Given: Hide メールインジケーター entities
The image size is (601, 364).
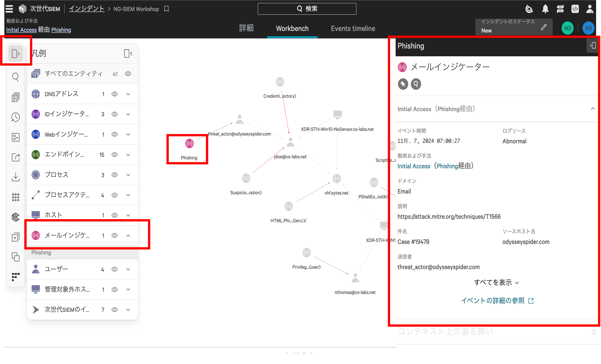Looking at the screenshot, I should point(115,236).
